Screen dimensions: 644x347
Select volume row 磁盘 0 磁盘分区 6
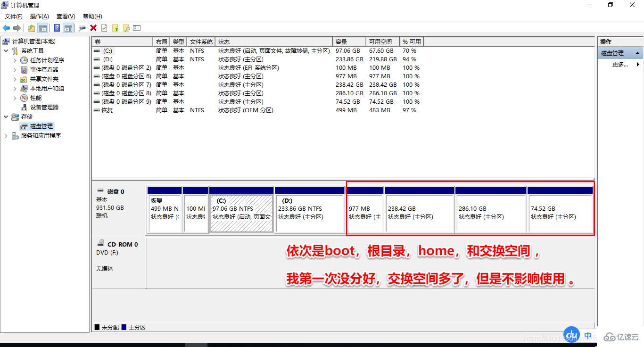(x=257, y=76)
